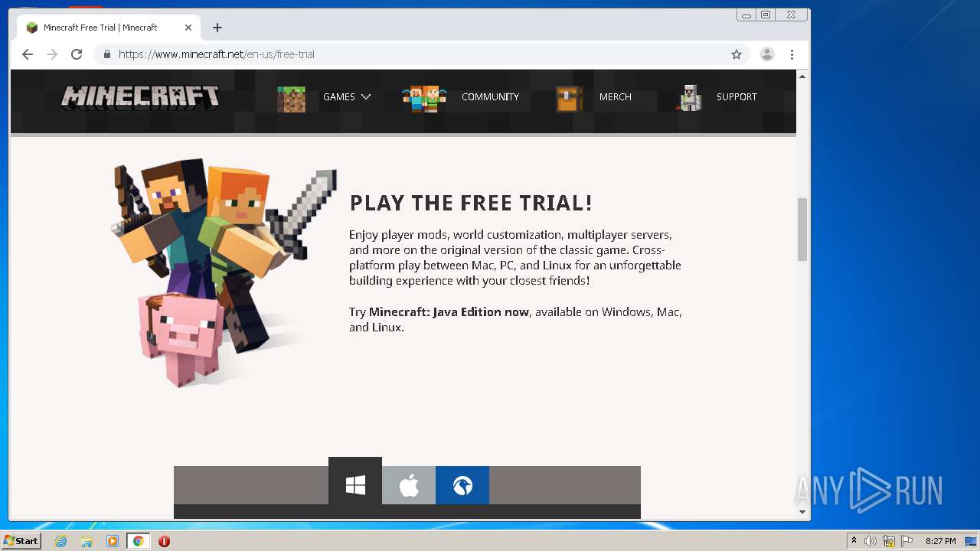Open the network tray icon
Viewport: 980px width, 551px height.
coord(889,541)
